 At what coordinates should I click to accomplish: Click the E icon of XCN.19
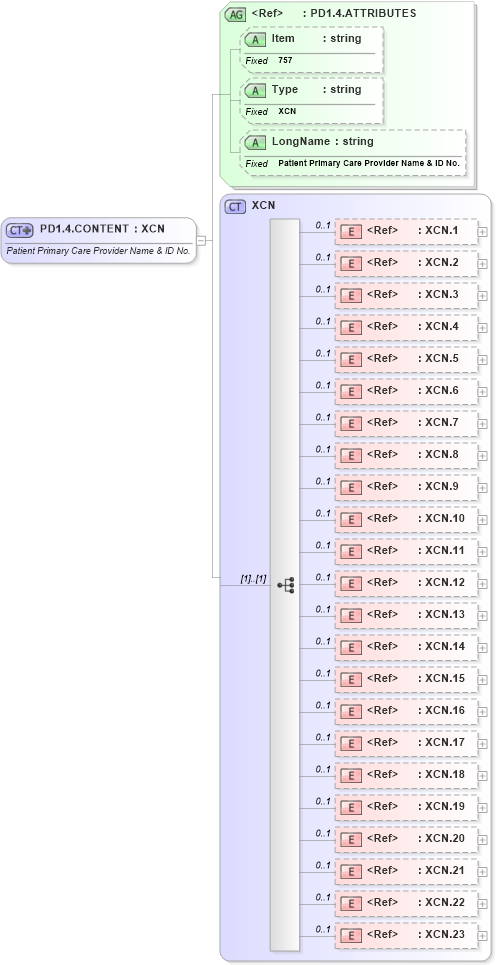pyautogui.click(x=351, y=808)
